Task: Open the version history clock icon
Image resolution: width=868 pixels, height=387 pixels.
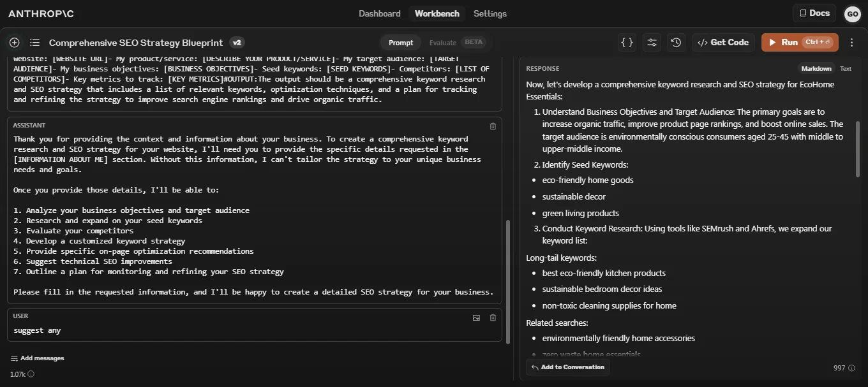Action: (676, 43)
